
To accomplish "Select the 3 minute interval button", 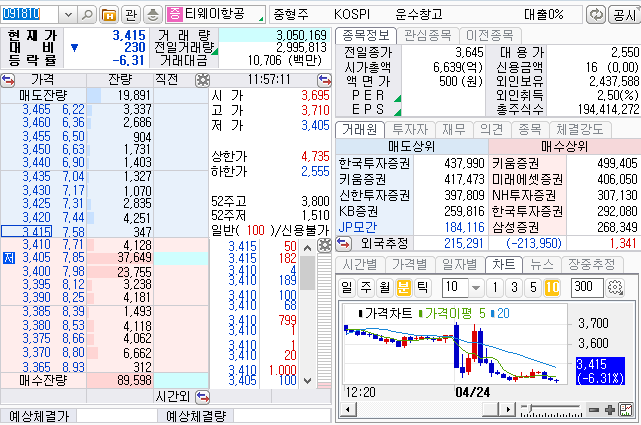I will (514, 288).
